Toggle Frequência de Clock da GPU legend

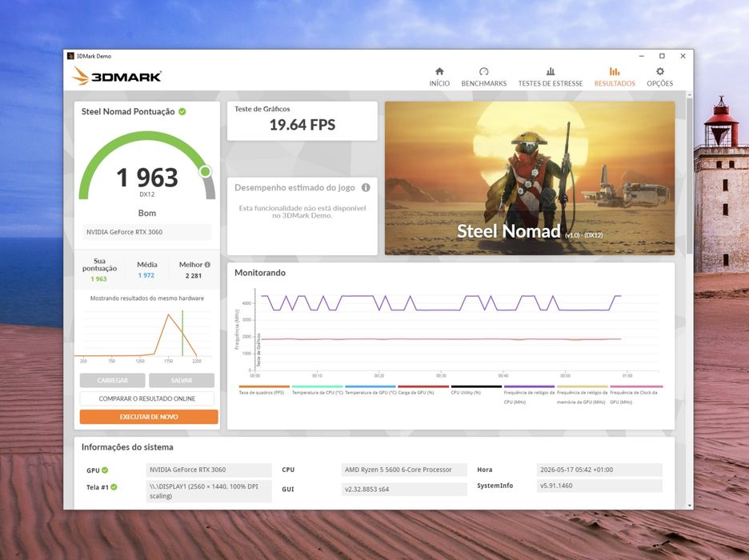pyautogui.click(x=636, y=395)
